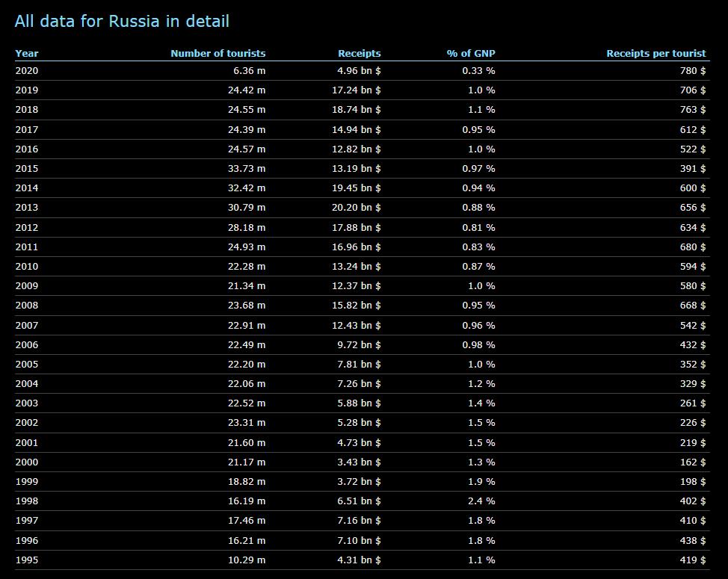This screenshot has height=579, width=728.
Task: Click the GNP value '2.4 %'
Action: point(481,501)
